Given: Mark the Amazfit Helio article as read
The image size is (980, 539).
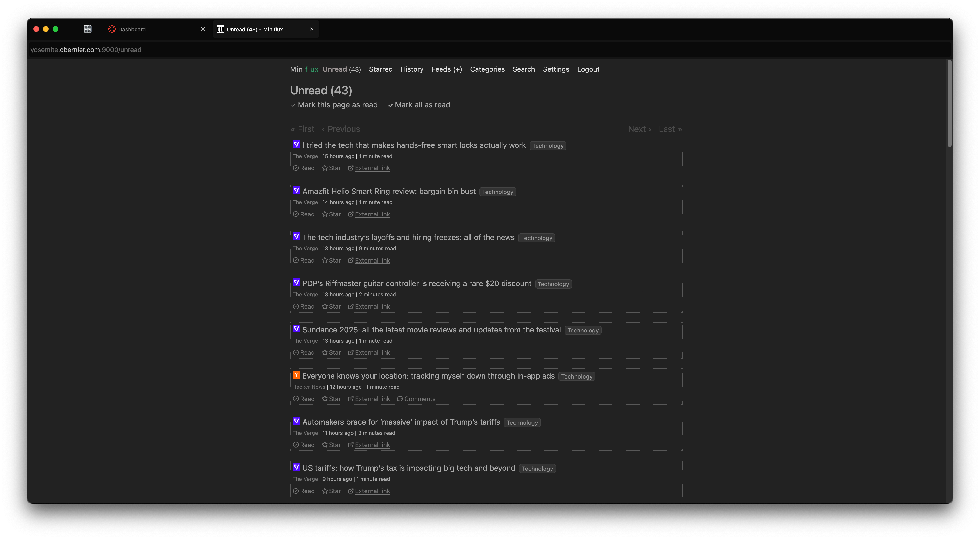Looking at the screenshot, I should (304, 214).
